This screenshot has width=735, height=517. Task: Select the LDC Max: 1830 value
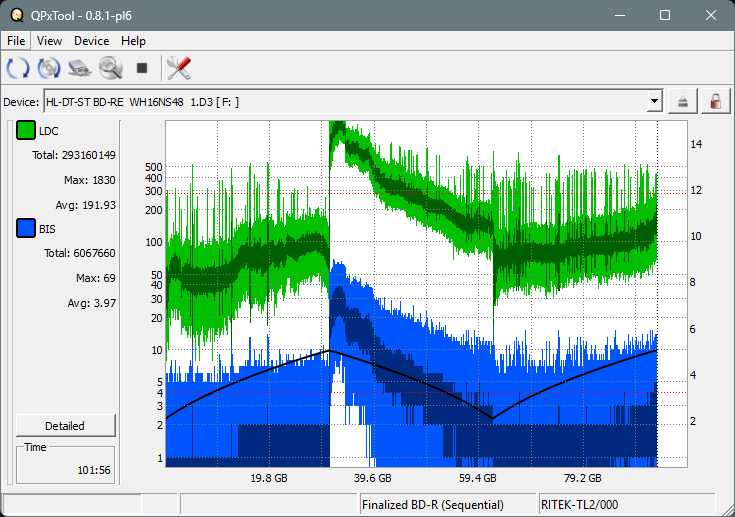(90, 180)
